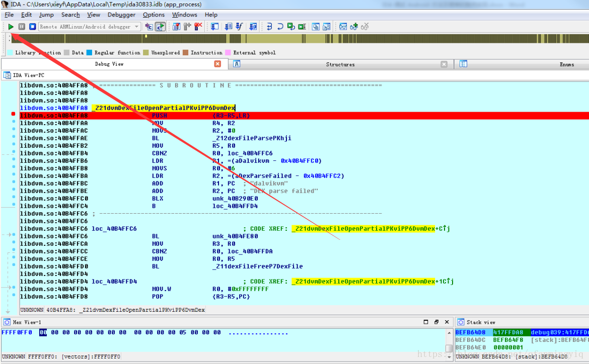Close the Hex View-1 panel
This screenshot has width=589, height=364.
447,322
